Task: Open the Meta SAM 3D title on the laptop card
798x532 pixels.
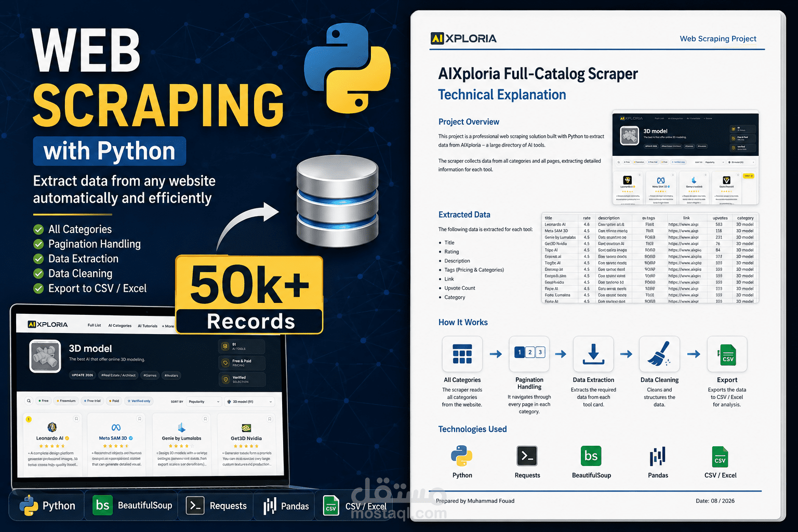Action: [113, 438]
